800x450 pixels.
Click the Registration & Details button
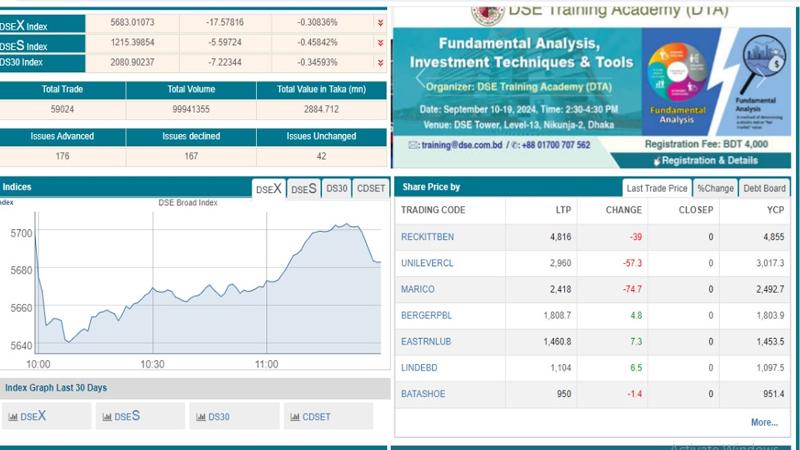coord(709,160)
